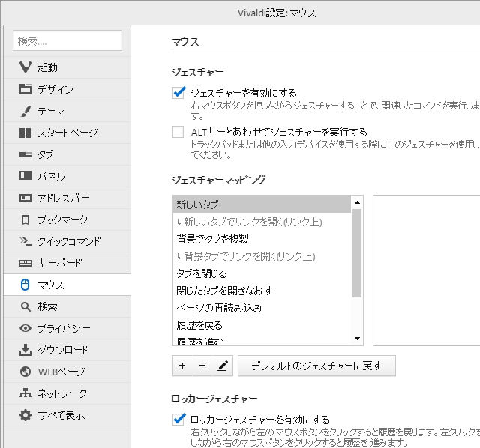
Task: Click the テーマ brush icon
Action: coord(25,111)
